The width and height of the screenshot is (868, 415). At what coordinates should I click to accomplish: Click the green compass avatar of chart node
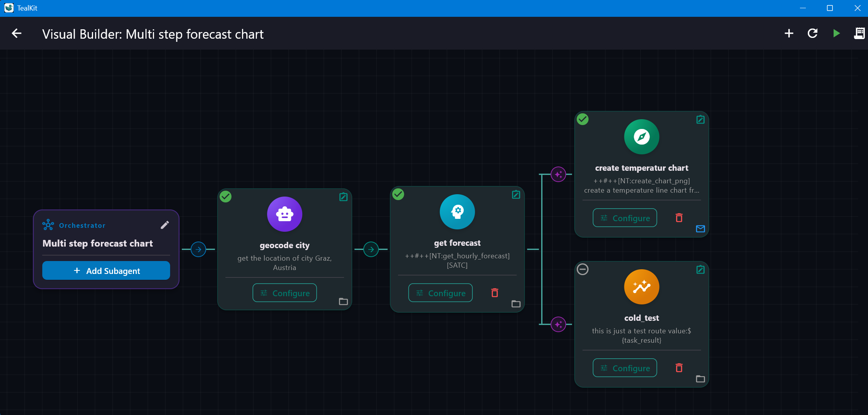pos(642,137)
